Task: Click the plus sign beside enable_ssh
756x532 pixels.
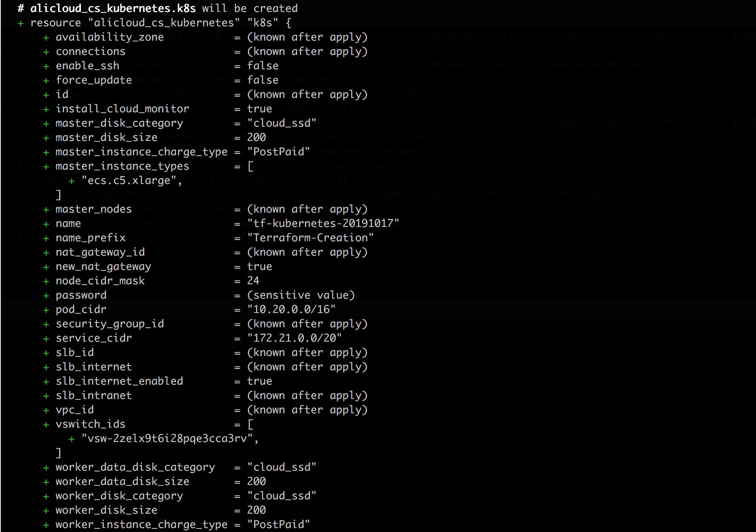Action: [x=46, y=66]
